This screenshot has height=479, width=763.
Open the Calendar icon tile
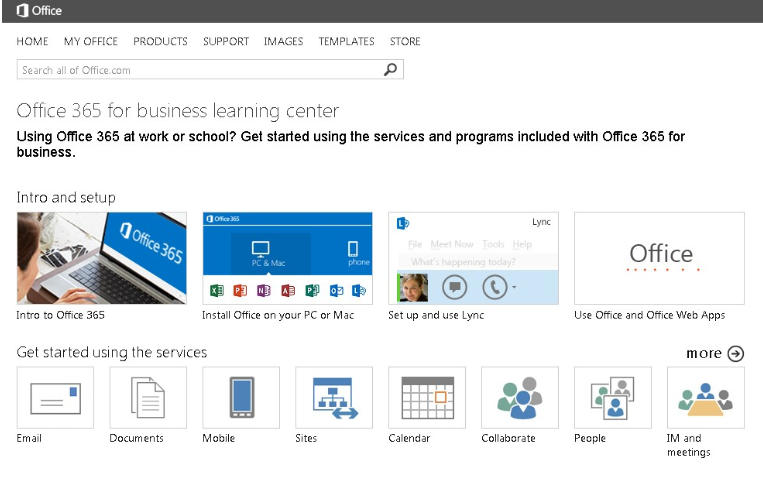coord(427,398)
